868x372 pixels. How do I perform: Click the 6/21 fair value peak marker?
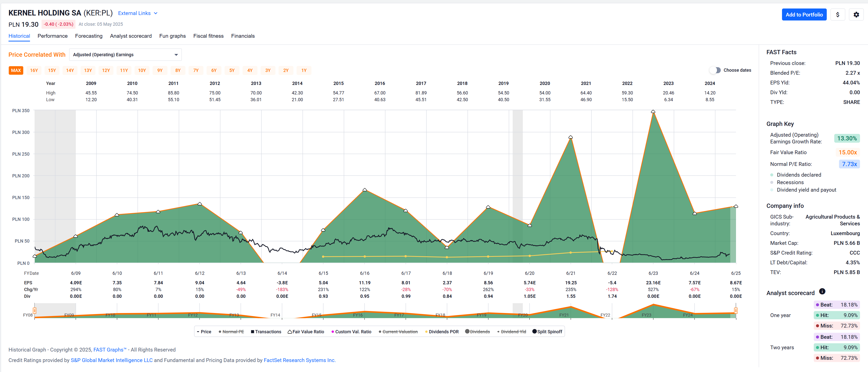coord(570,137)
